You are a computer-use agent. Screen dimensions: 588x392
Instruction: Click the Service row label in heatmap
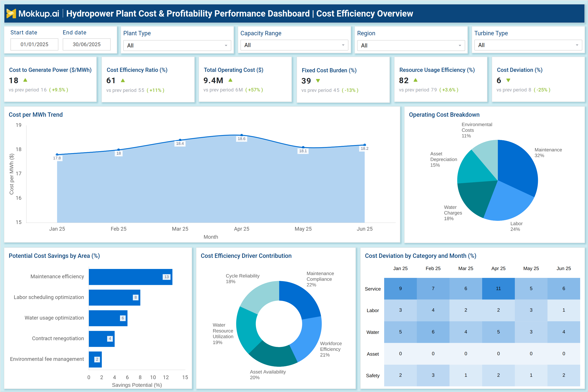[373, 289]
